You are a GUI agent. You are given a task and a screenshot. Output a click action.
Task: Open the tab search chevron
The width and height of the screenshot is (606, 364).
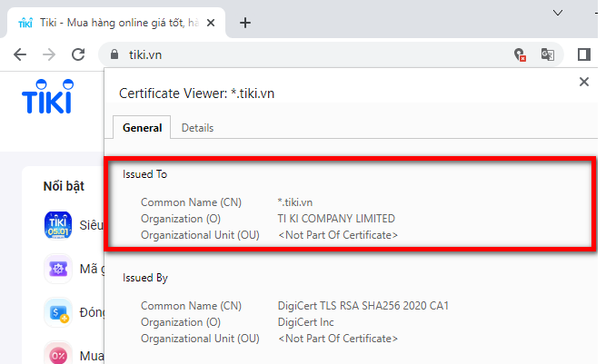(x=558, y=13)
